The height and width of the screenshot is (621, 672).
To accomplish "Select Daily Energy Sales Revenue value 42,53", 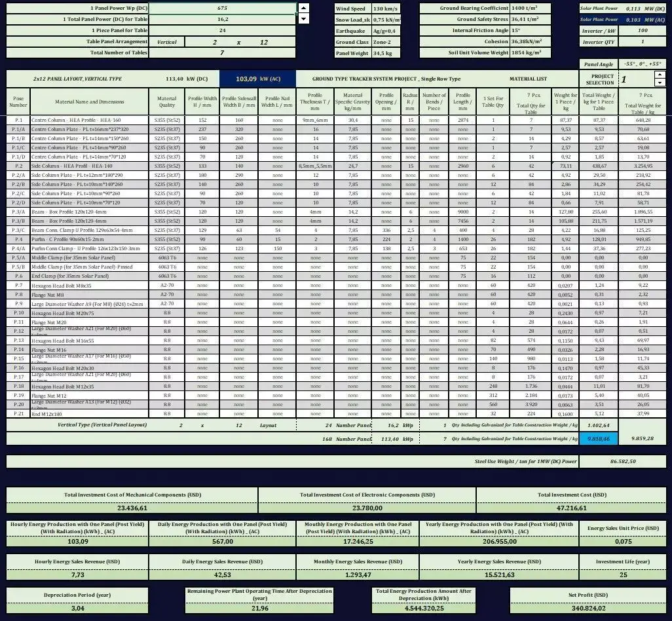I will (x=223, y=574).
